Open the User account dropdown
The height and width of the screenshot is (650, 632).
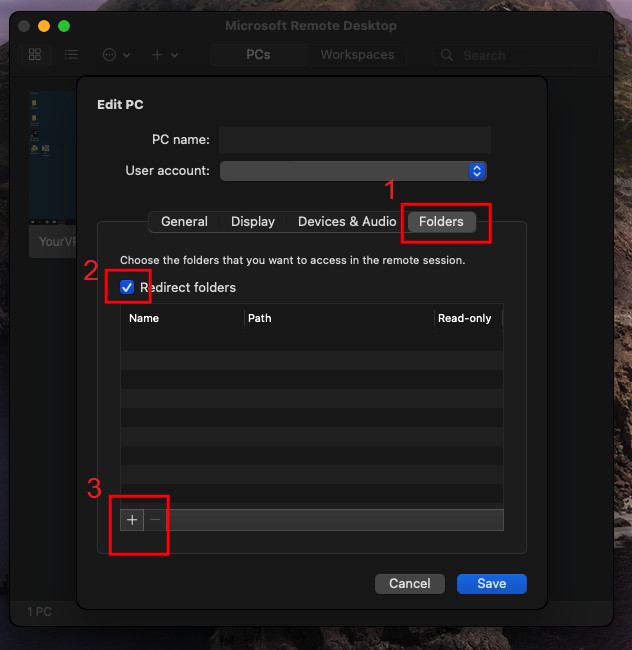tap(353, 171)
